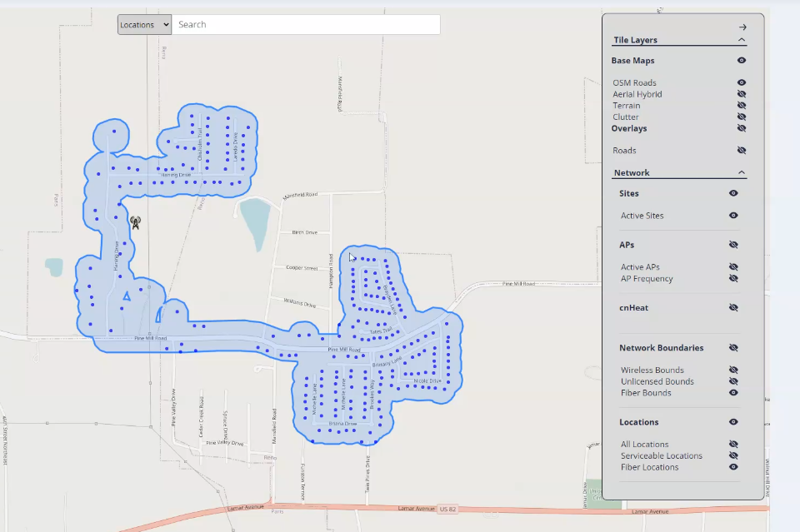The image size is (800, 532).
Task: Click the Wireless Bounds label
Action: 652,370
